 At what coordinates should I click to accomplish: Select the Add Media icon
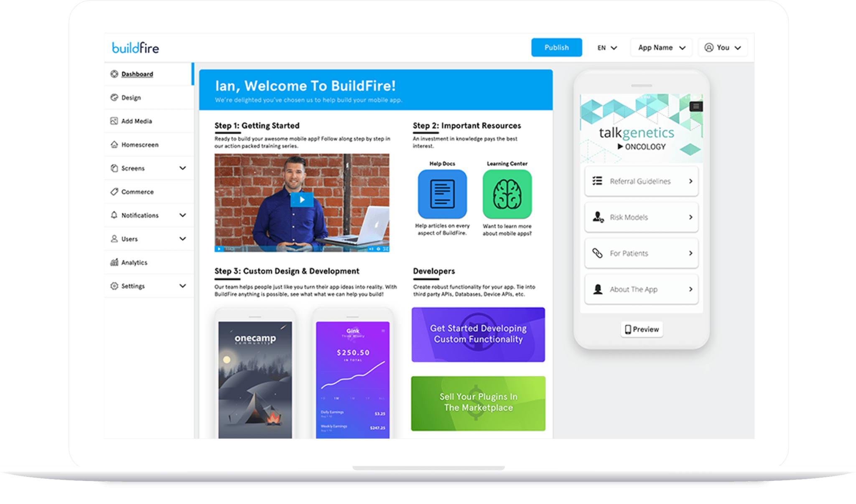point(114,121)
